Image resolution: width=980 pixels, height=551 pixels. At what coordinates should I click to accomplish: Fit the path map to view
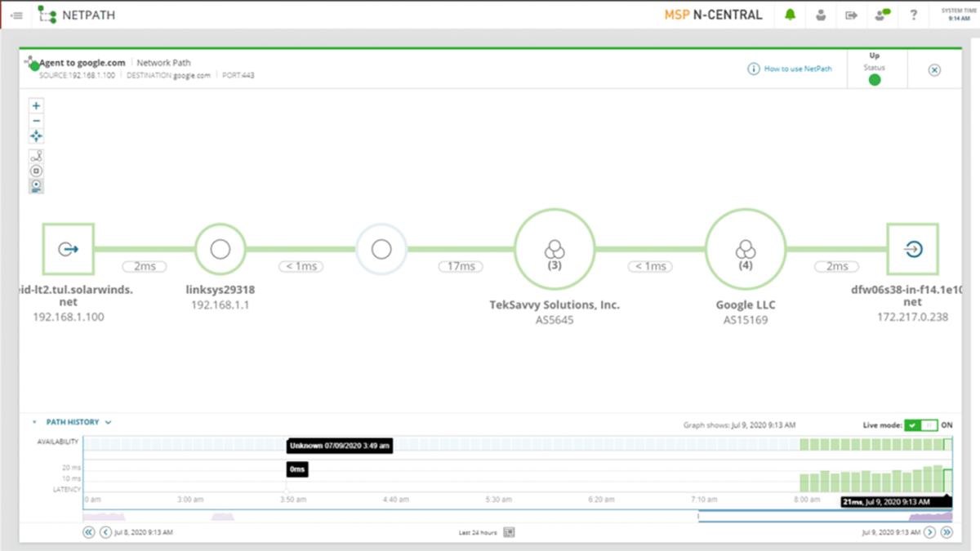coord(36,136)
